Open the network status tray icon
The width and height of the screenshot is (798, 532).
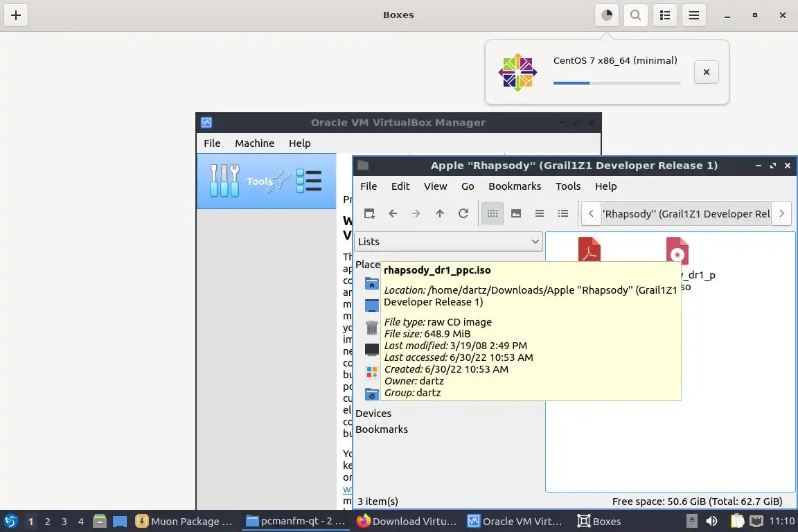point(756,521)
